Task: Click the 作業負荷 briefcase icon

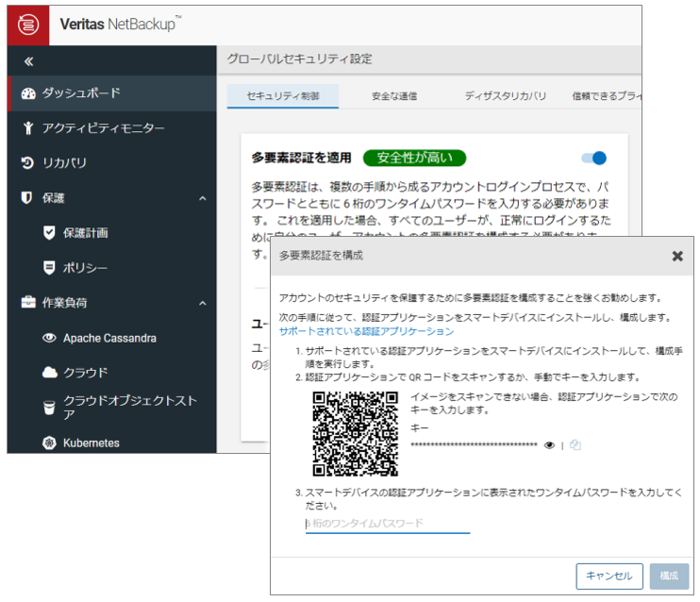Action: (28, 302)
